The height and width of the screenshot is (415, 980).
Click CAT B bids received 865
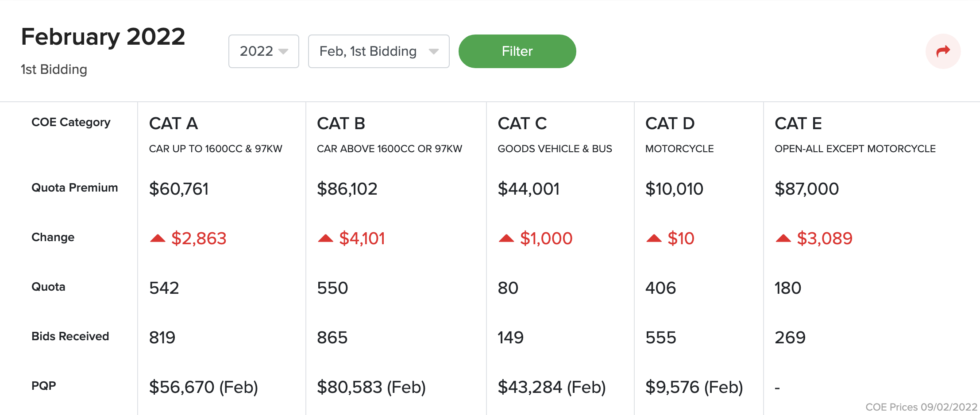click(x=332, y=338)
